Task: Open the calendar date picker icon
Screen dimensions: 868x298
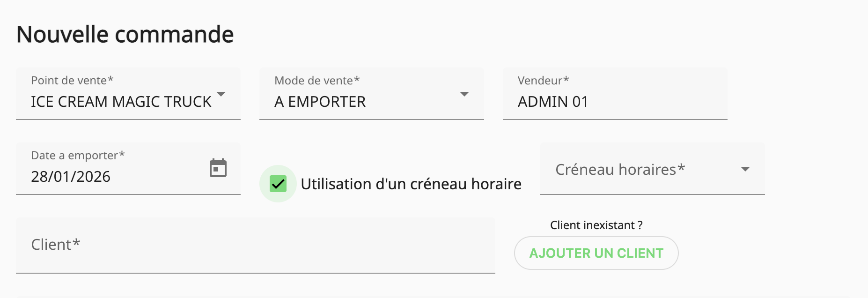Action: pyautogui.click(x=218, y=168)
